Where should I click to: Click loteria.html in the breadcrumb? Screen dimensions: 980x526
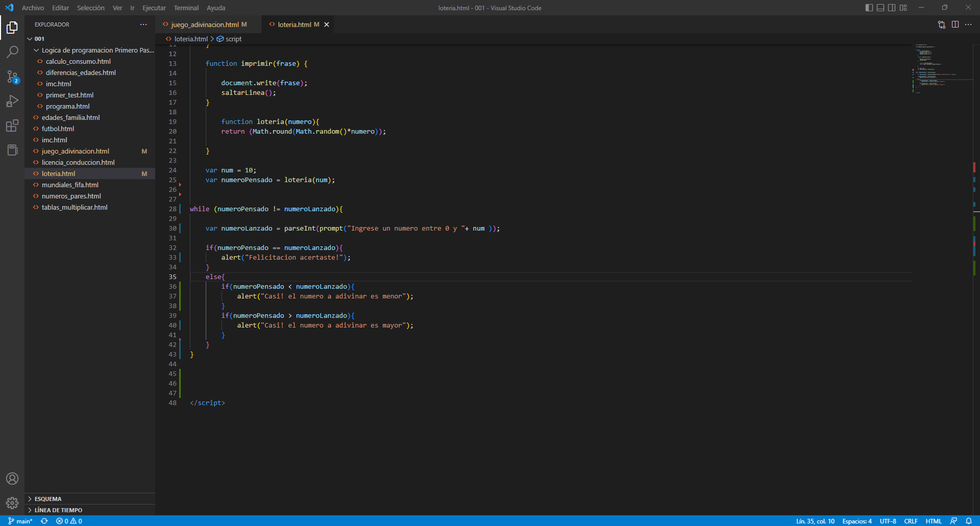point(191,39)
